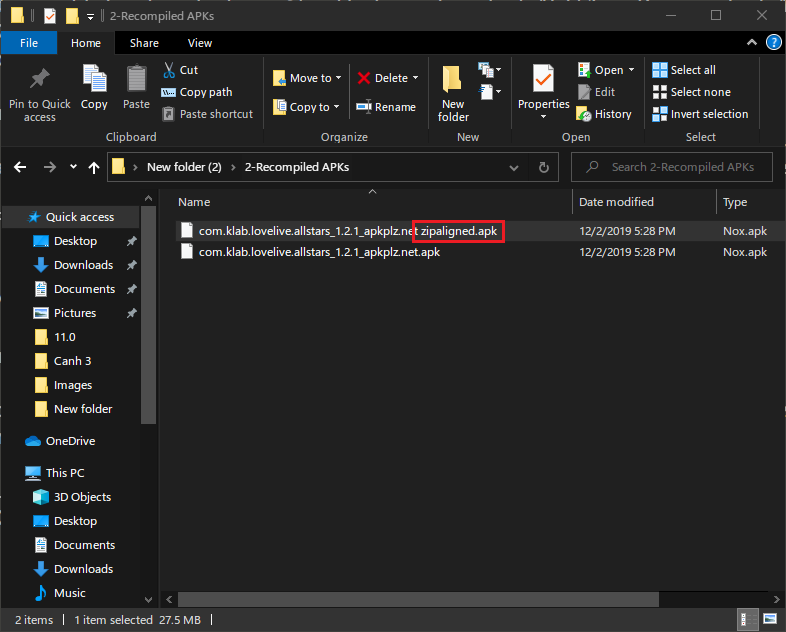786x632 pixels.
Task: Open the File menu
Action: 29,43
